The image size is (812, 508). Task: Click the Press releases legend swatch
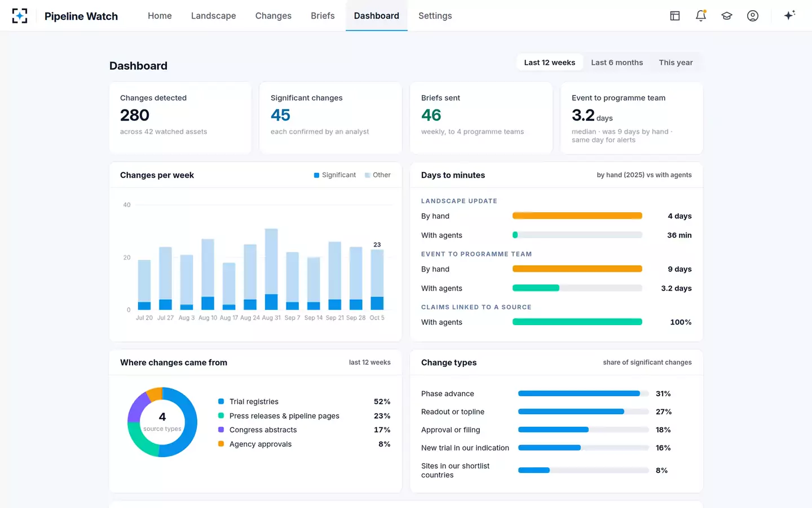[x=221, y=415]
